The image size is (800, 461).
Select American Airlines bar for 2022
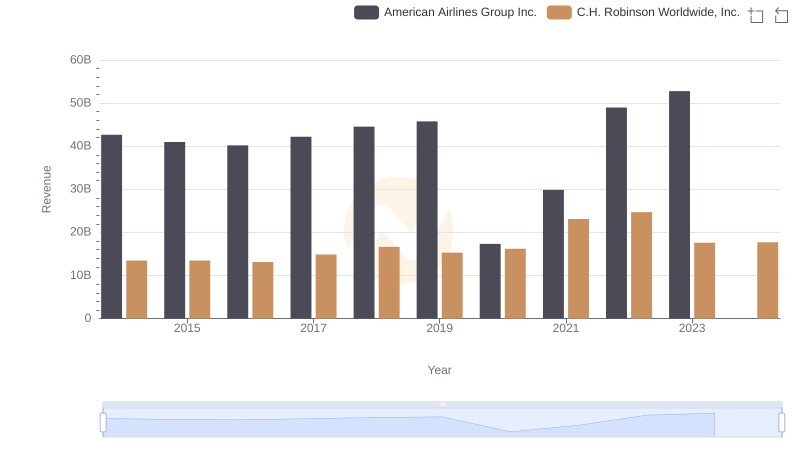click(616, 213)
